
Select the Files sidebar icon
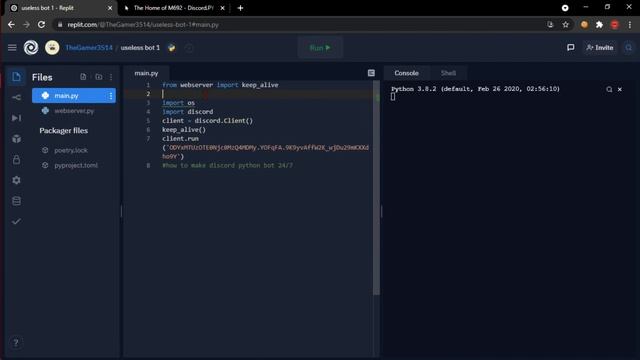[x=16, y=77]
